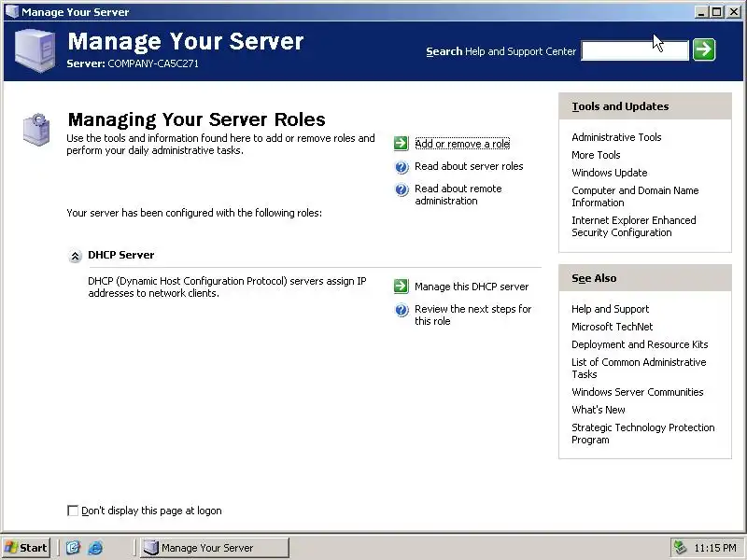Collapse the DHCP Server role section
Screen dimensions: 747x560
click(75, 256)
